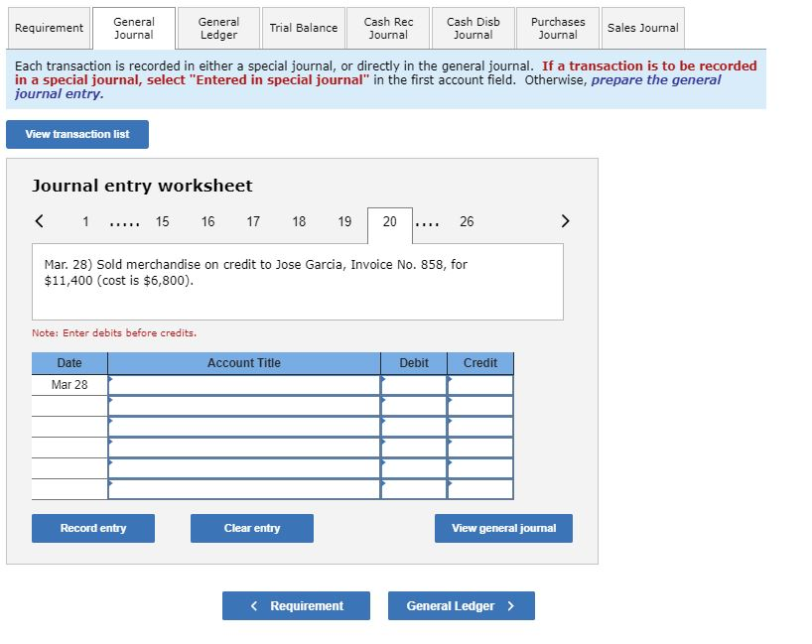This screenshot has height=644, width=812.
Task: Go to previous journal entry with left arrow
Action: click(x=40, y=221)
